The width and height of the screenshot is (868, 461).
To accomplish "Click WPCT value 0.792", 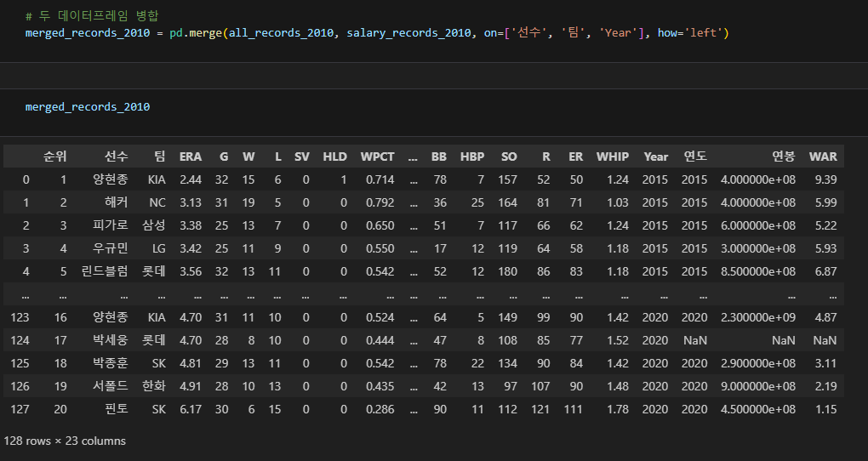I will (380, 202).
